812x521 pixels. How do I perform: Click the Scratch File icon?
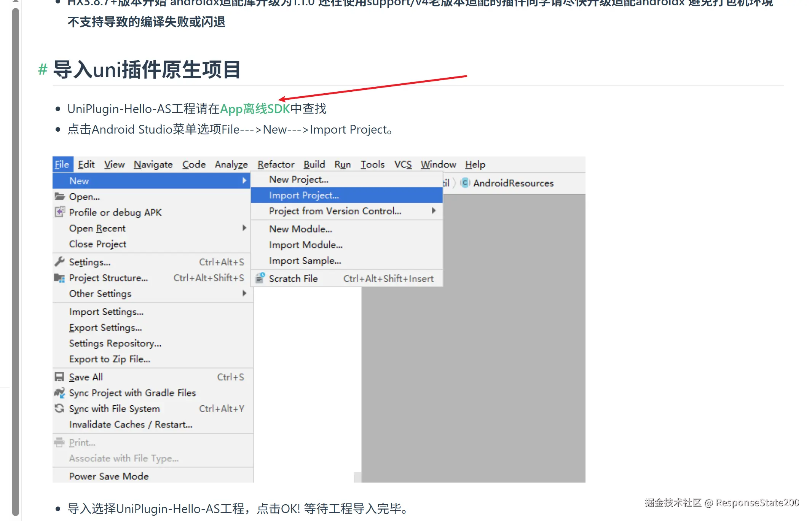coord(260,278)
